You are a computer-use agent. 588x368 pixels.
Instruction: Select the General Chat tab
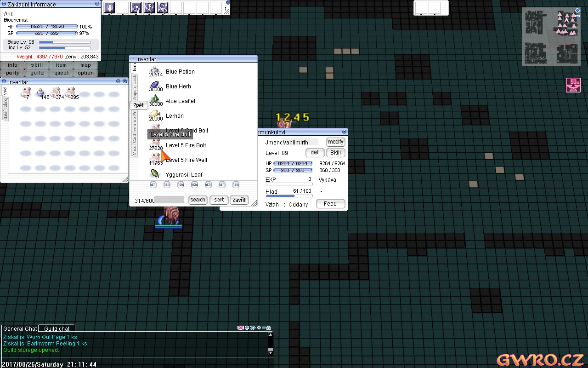coord(20,328)
